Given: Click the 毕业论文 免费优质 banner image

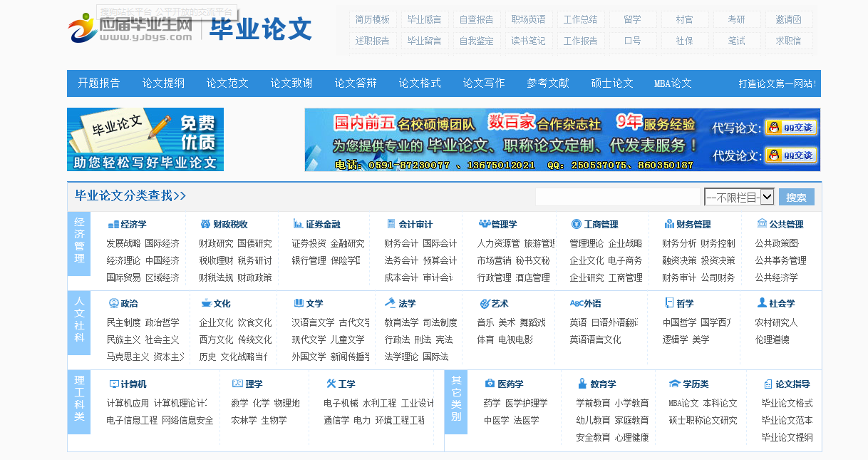Looking at the screenshot, I should click(145, 139).
